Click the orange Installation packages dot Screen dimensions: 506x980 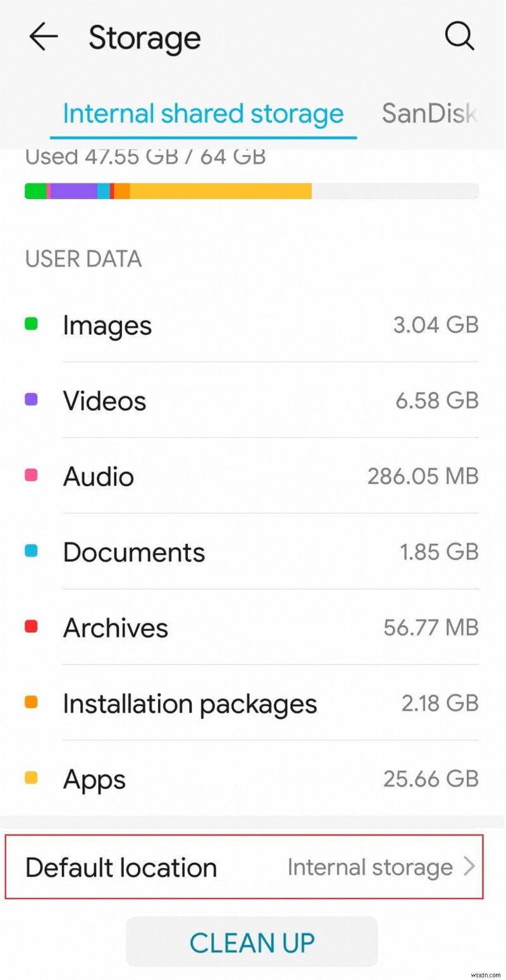click(x=32, y=702)
